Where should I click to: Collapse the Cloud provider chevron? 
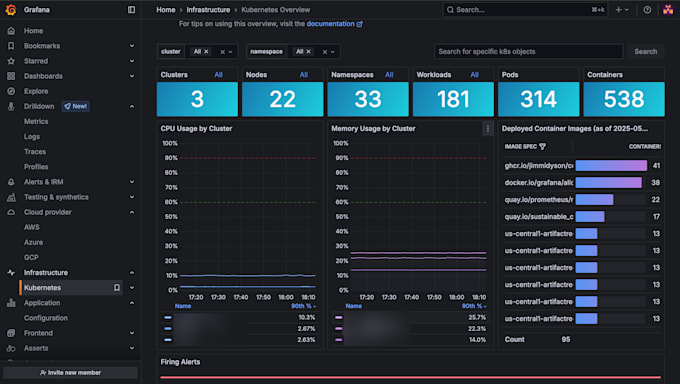pyautogui.click(x=132, y=212)
